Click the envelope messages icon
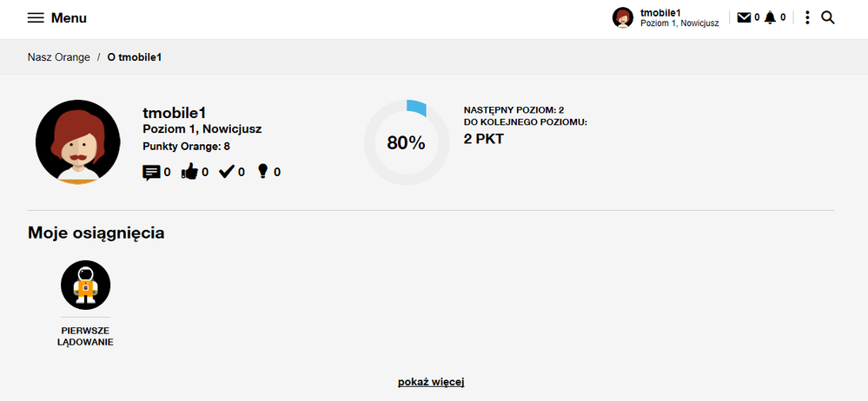The image size is (868, 401). 744,17
